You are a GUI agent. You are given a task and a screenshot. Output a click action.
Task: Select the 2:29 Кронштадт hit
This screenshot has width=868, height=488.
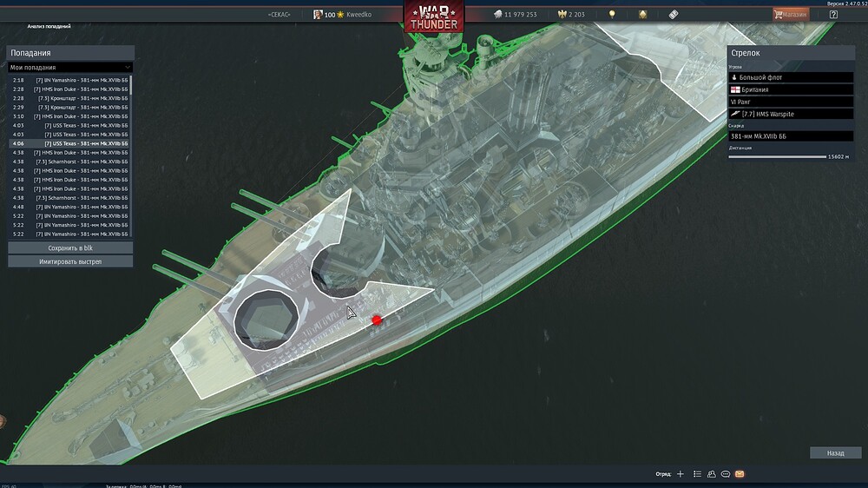point(69,108)
